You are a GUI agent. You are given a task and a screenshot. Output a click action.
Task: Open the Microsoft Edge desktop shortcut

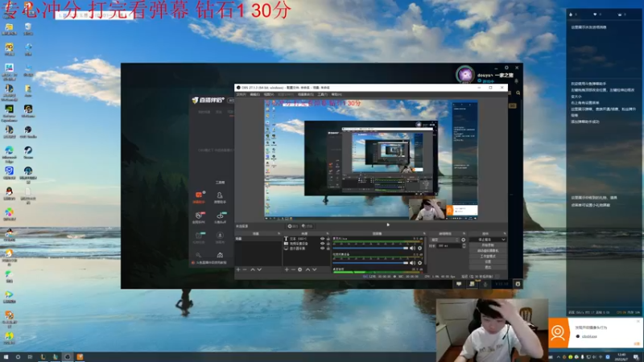point(9,150)
